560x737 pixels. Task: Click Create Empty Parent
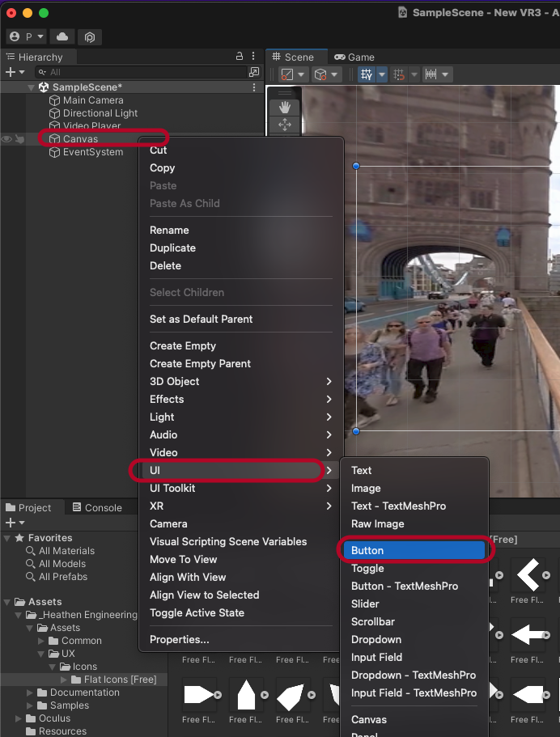[201, 364]
